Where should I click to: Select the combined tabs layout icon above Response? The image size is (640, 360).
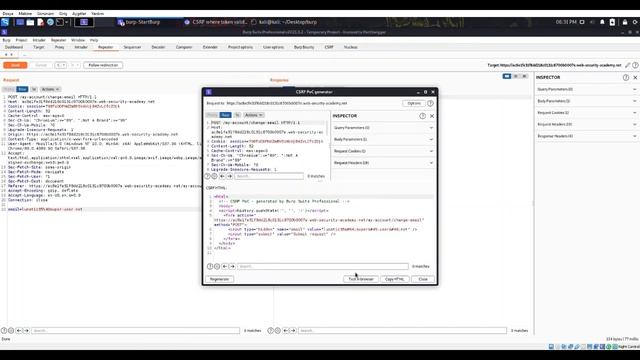coord(524,76)
